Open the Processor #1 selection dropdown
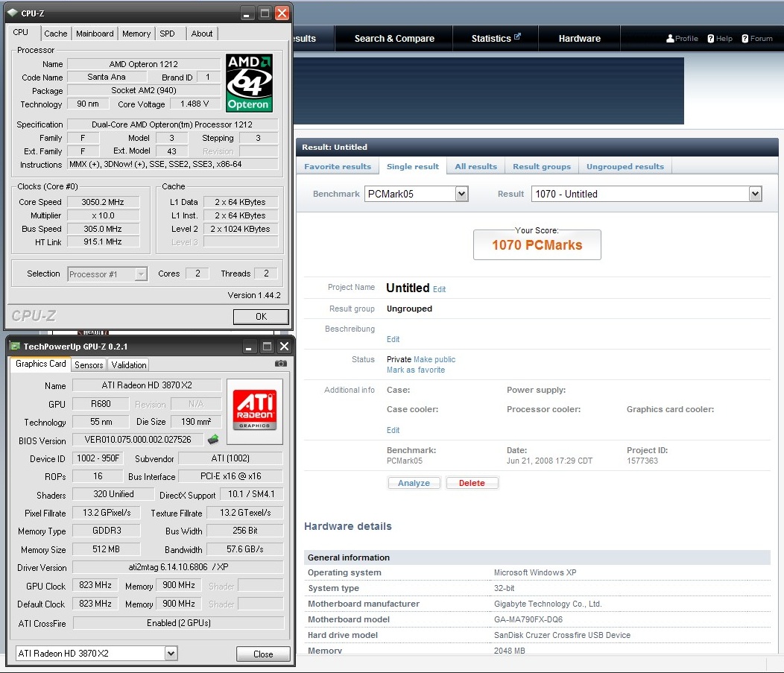Screen dimensions: 784x673 (142, 274)
